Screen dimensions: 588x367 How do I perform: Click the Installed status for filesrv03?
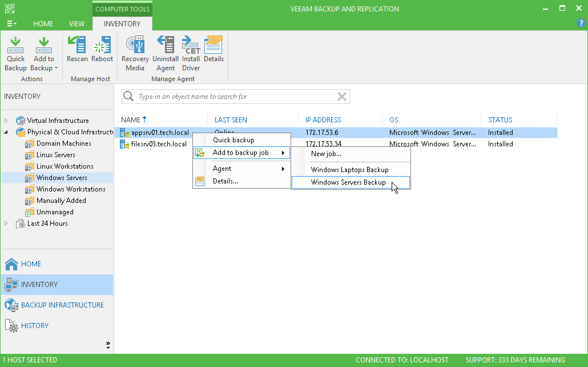click(500, 144)
